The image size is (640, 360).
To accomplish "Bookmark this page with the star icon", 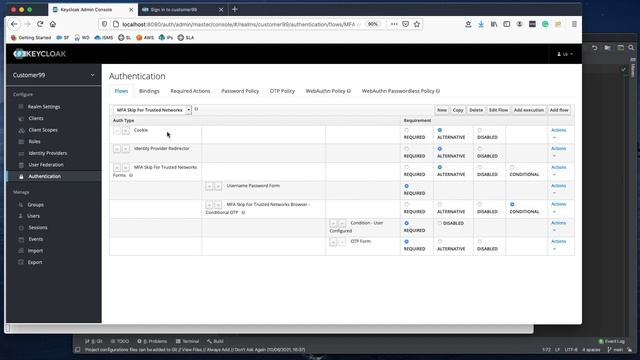I will [417, 24].
